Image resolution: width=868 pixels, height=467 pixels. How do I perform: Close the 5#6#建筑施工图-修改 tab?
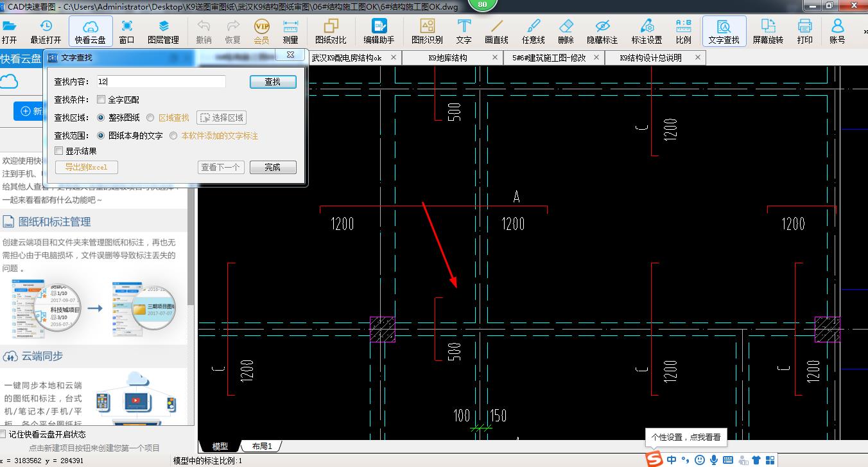coord(596,58)
